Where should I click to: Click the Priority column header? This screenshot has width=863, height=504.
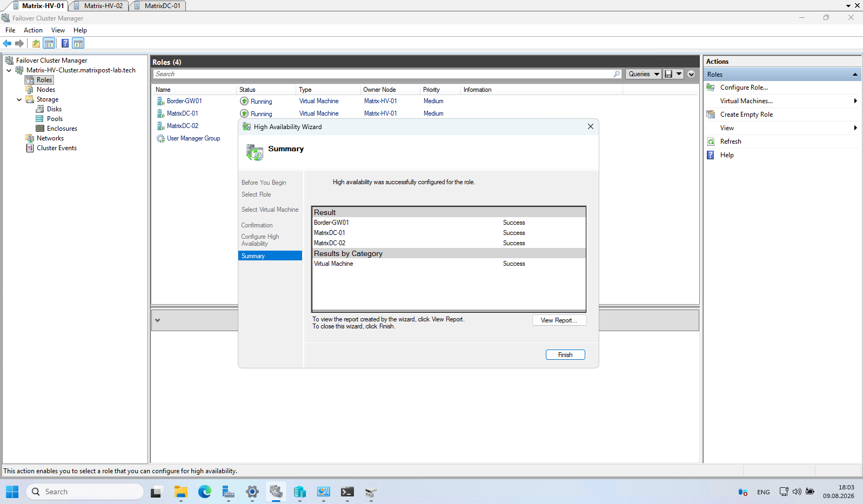coord(440,90)
